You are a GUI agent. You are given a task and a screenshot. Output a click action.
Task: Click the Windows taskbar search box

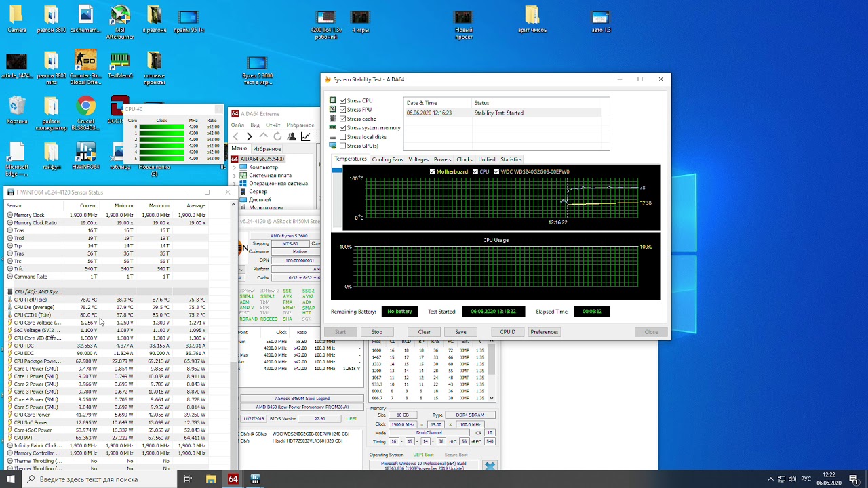point(98,479)
